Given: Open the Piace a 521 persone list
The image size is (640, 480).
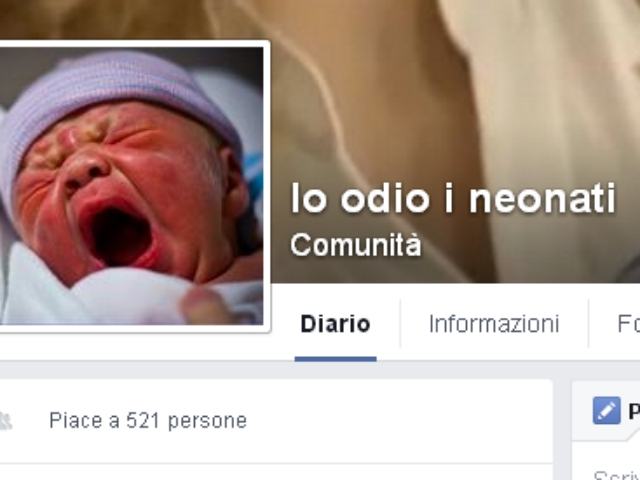Looking at the screenshot, I should pos(148,421).
